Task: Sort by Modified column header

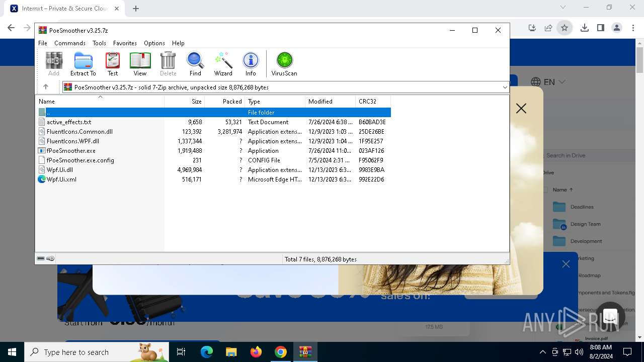Action: pos(331,102)
